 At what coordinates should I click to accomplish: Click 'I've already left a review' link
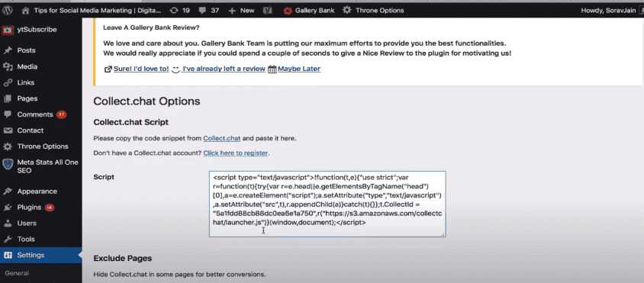pos(224,69)
